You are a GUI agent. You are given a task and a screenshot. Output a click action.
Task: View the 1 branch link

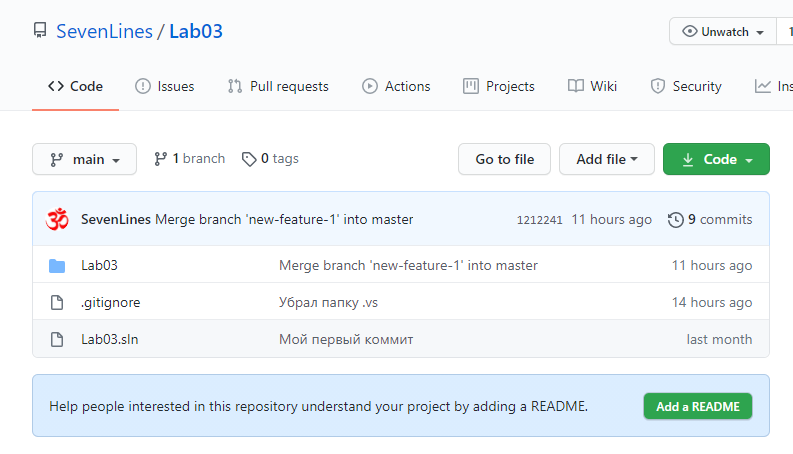coord(190,159)
